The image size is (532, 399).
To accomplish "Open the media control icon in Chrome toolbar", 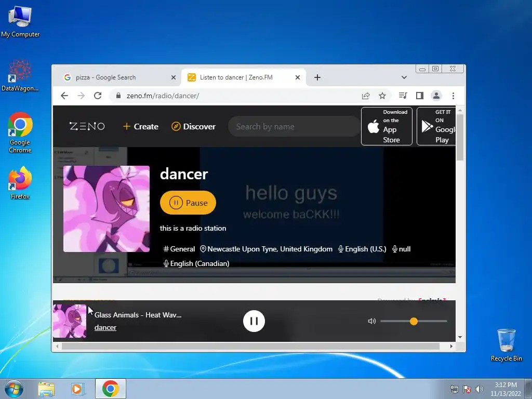I will (x=403, y=96).
